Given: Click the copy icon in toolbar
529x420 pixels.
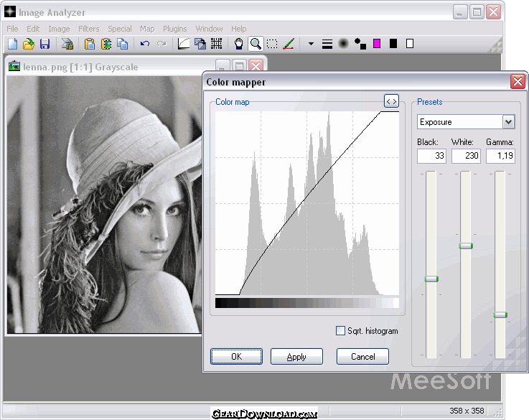Looking at the screenshot, I should pos(122,44).
